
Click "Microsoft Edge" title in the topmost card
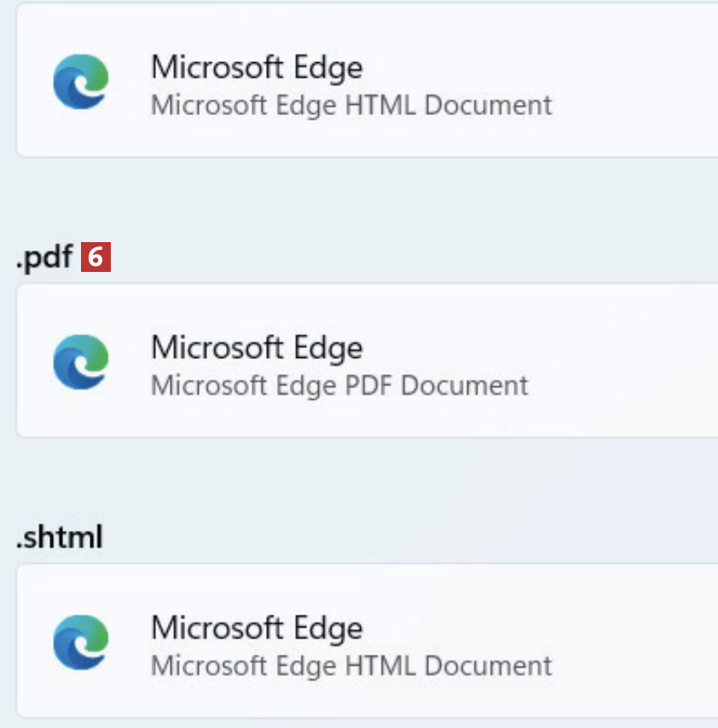[257, 67]
